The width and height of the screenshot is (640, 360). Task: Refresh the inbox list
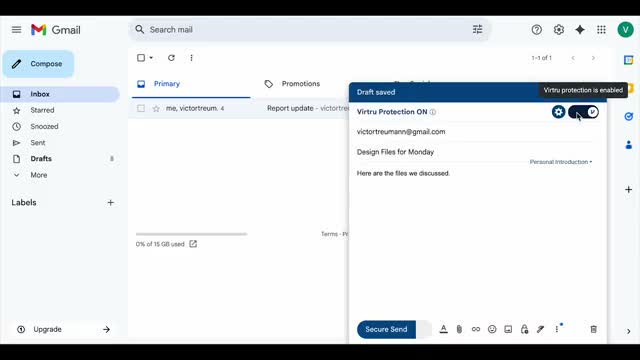pyautogui.click(x=171, y=58)
